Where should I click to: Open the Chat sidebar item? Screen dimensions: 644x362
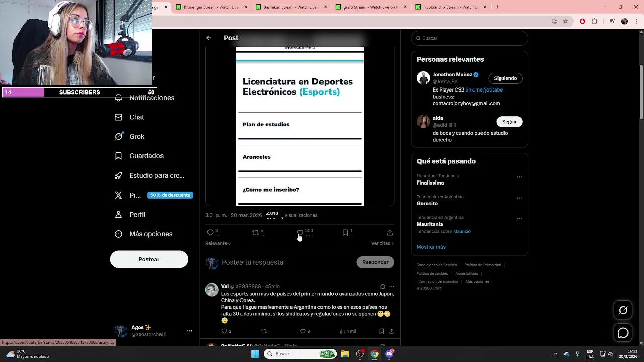coord(130,117)
